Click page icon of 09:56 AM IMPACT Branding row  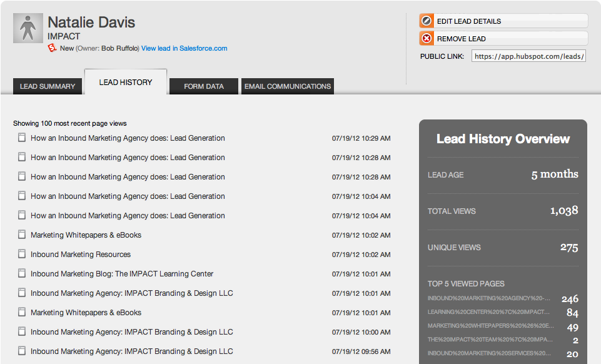click(22, 351)
